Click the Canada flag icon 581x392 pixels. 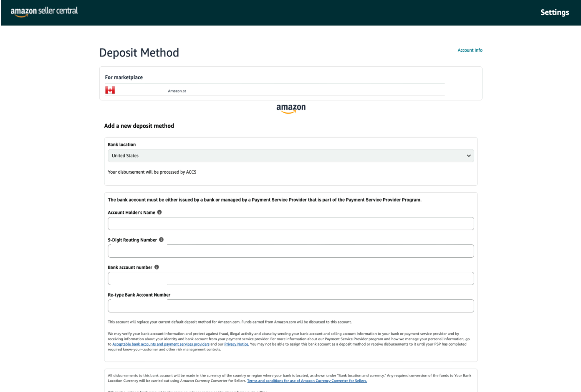click(110, 90)
